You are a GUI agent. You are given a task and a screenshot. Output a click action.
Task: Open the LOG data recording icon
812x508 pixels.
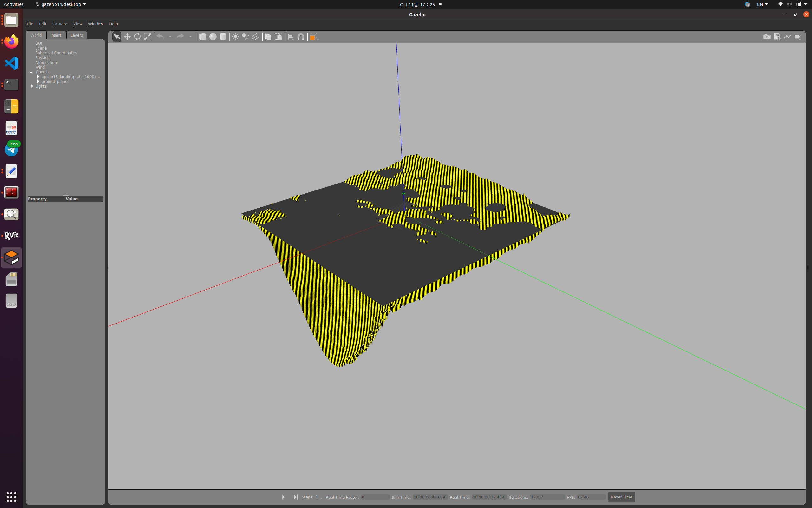click(777, 37)
